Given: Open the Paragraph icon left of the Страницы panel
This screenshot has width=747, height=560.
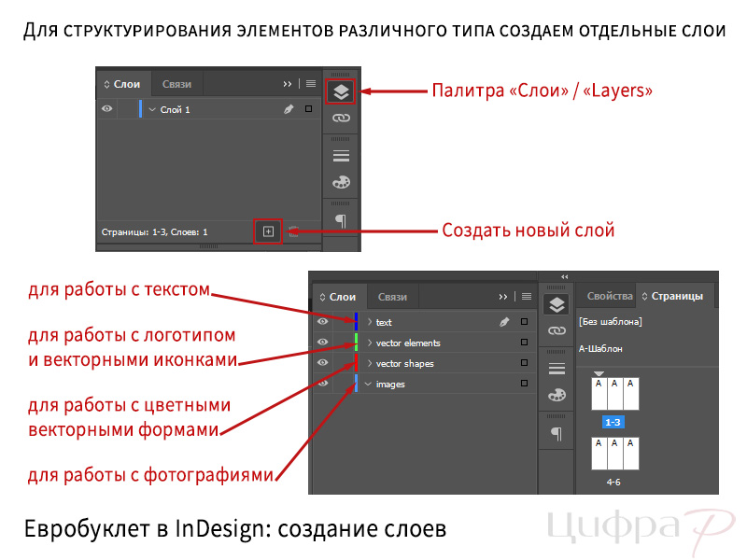Looking at the screenshot, I should click(x=557, y=433).
